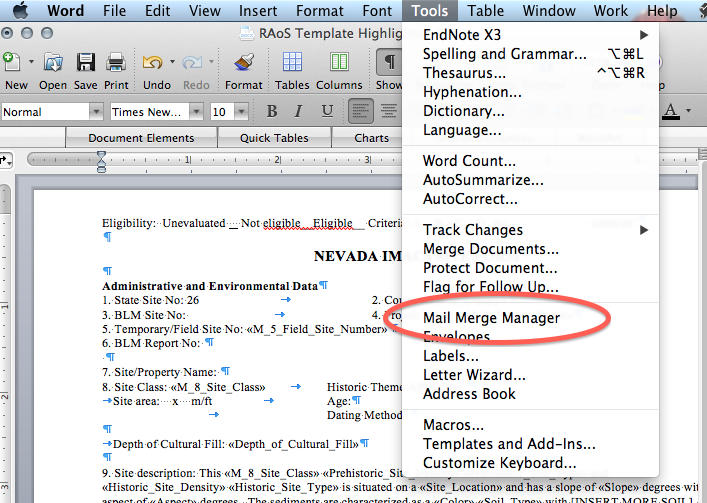The width and height of the screenshot is (707, 503).
Task: Open the Table menu
Action: pos(485,10)
